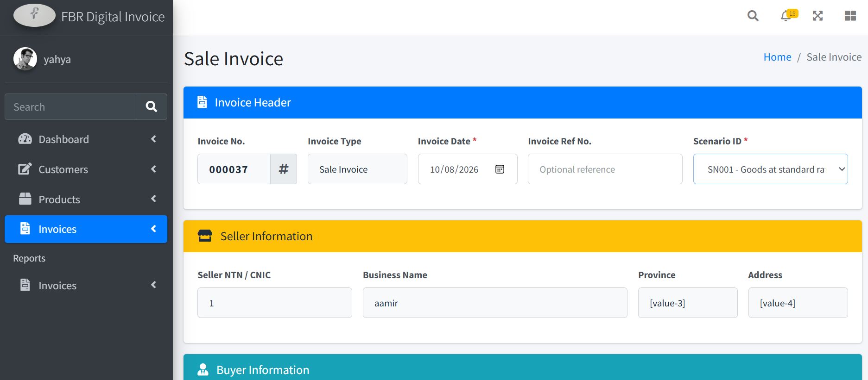Screen dimensions: 868x380
Task: Click the FBR Digital Invoice brand title
Action: pos(113,17)
